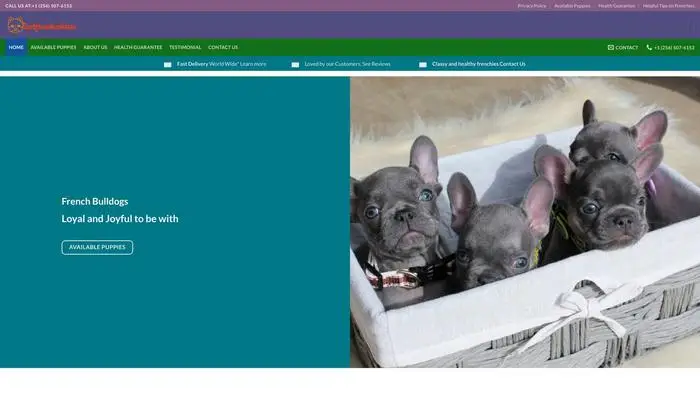Click the envelope icon beside CONTACT
Viewport: 700px width, 394px height.
611,47
